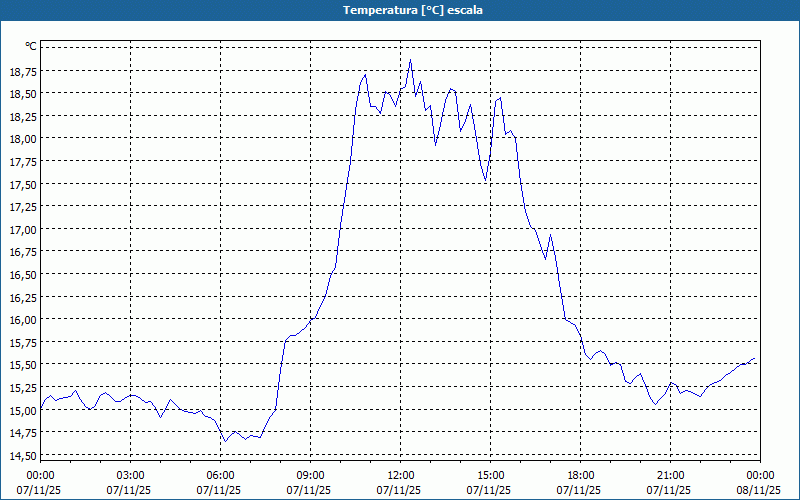Click the 17,50 label on the vertical axis

tap(23, 185)
